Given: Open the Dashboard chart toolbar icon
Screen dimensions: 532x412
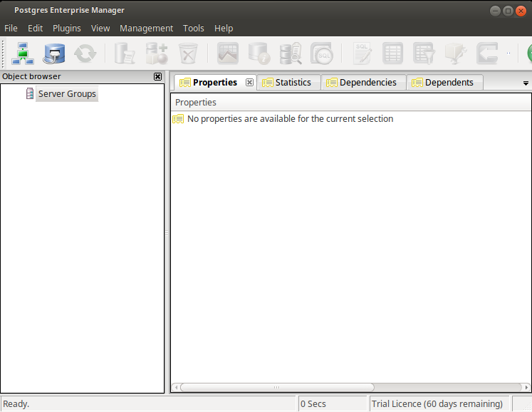Looking at the screenshot, I should click(x=228, y=53).
